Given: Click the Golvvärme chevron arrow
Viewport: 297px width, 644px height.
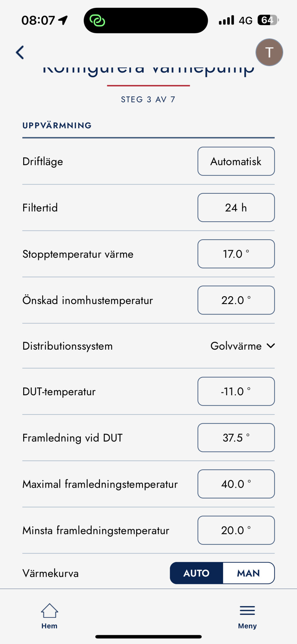Looking at the screenshot, I should click(271, 346).
